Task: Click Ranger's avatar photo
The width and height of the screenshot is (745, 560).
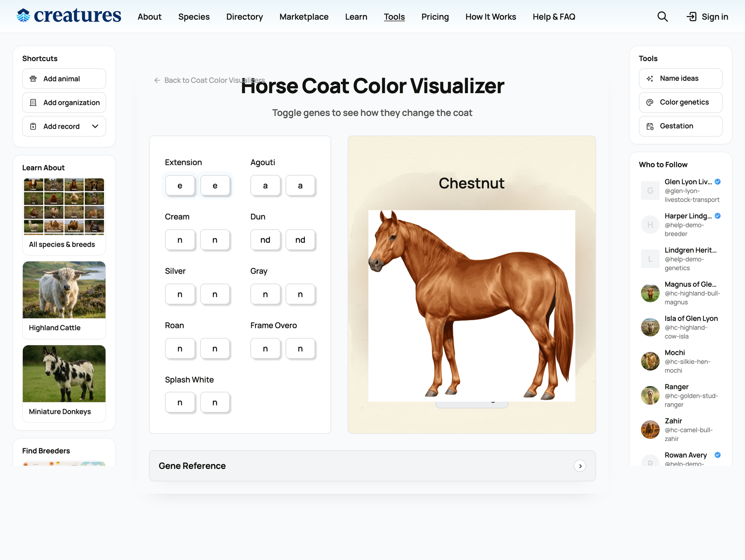Action: point(650,396)
